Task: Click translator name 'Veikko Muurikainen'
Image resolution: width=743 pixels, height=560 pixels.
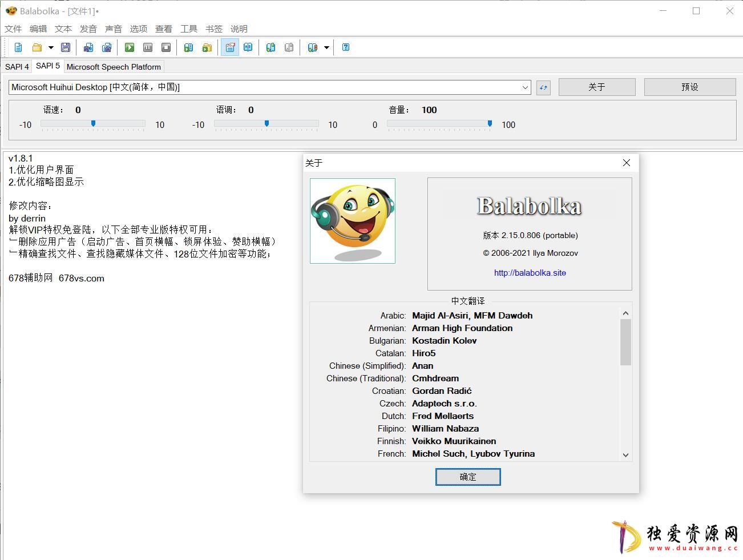Action: pos(454,441)
